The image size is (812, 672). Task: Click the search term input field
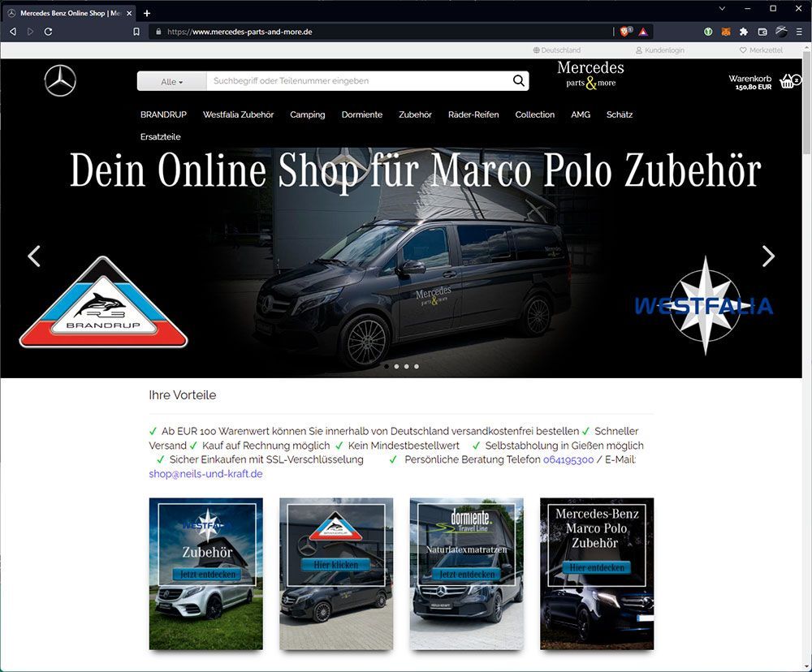pyautogui.click(x=358, y=81)
